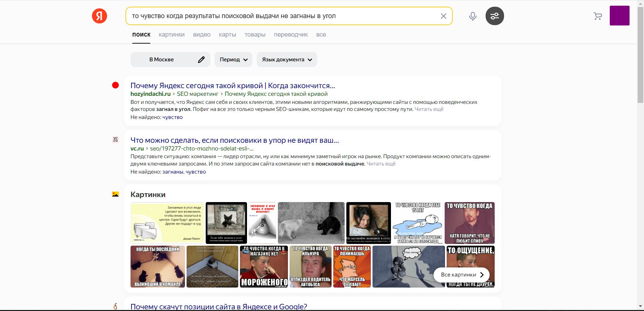Viewport: 644px width, 311px height.
Task: Click the page vertical scrollbar thumb
Action: pos(640,54)
